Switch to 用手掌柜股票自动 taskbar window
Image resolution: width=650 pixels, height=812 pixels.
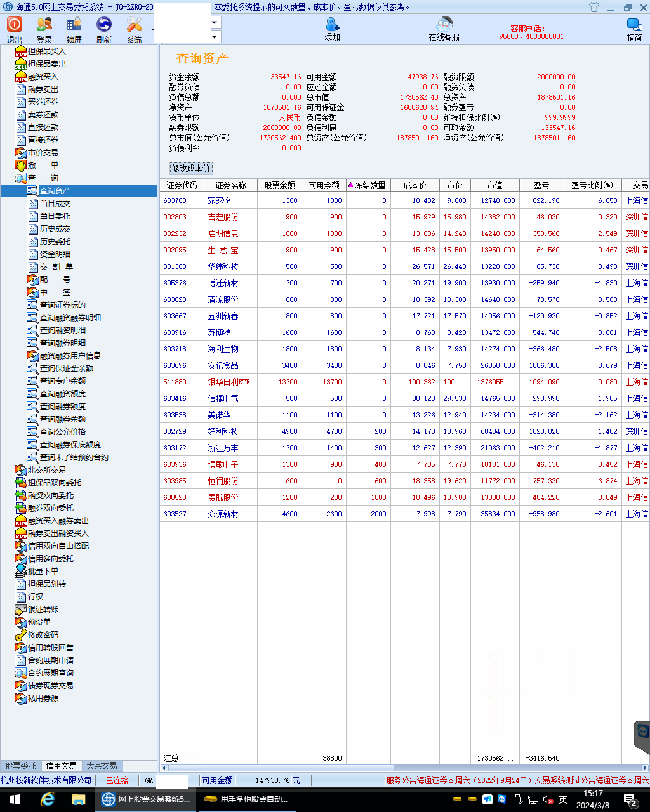(246, 799)
